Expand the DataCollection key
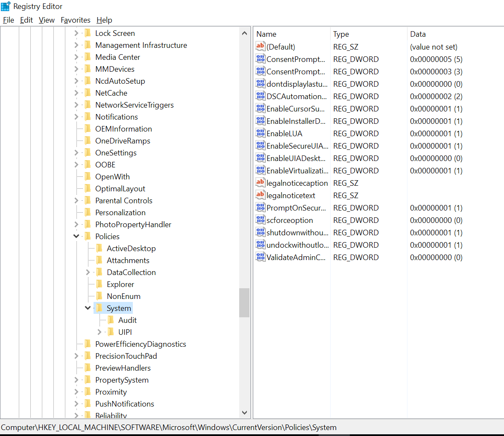Viewport: 504px width, 436px height. pyautogui.click(x=88, y=272)
